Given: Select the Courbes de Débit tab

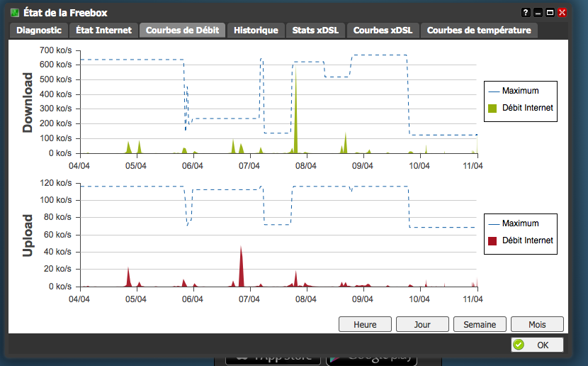Looking at the screenshot, I should [x=182, y=30].
